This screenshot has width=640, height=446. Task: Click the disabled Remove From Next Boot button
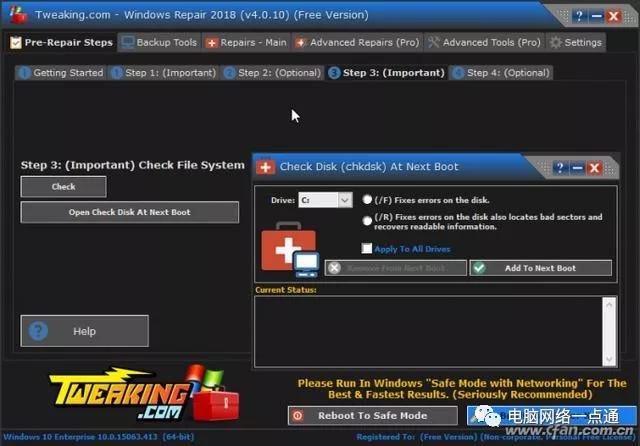(396, 268)
